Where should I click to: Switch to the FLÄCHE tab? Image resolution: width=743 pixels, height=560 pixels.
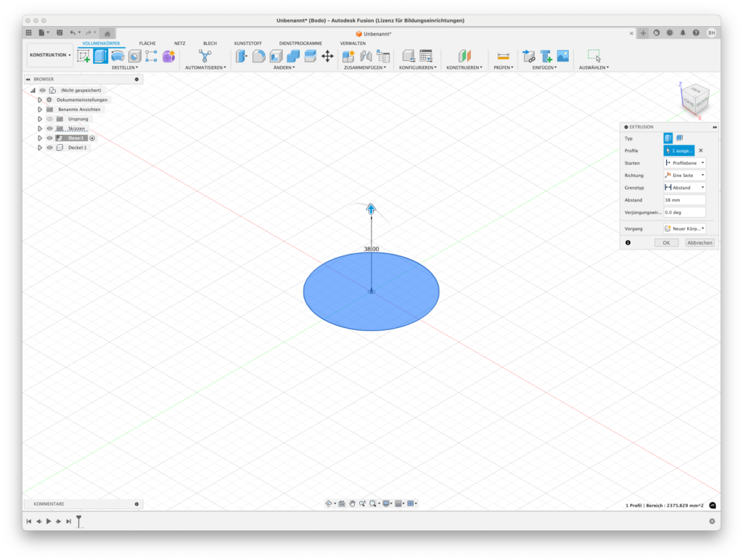147,44
